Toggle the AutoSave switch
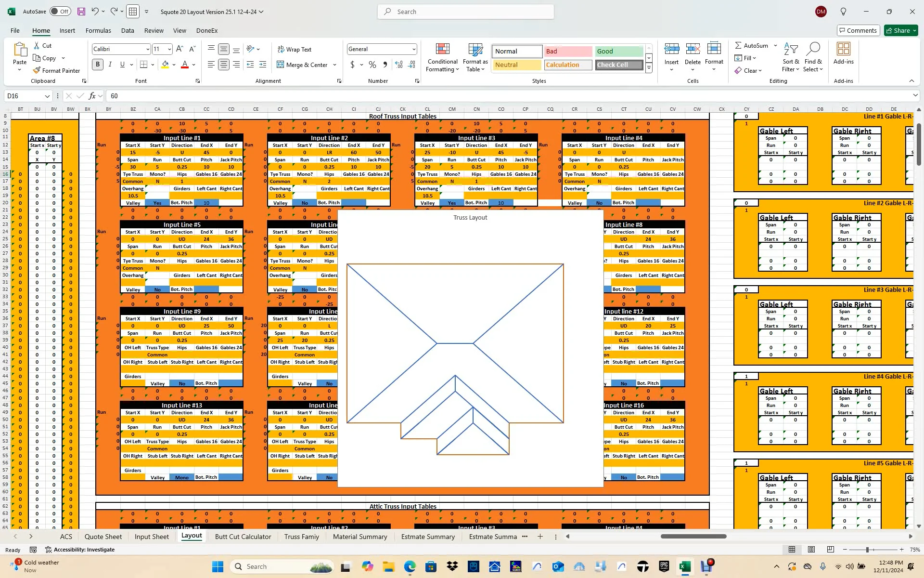924x578 pixels. (60, 12)
